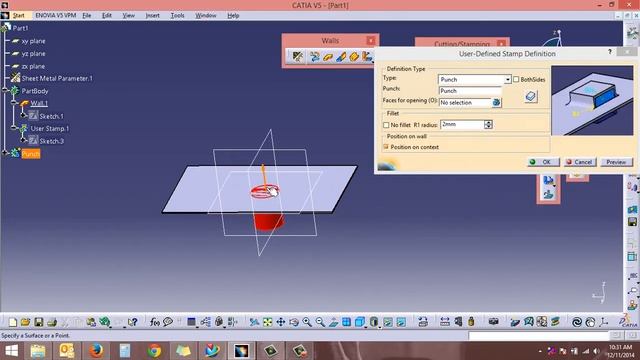
Task: Click the New document icon in the bottom toolbar
Action: [x=13, y=322]
